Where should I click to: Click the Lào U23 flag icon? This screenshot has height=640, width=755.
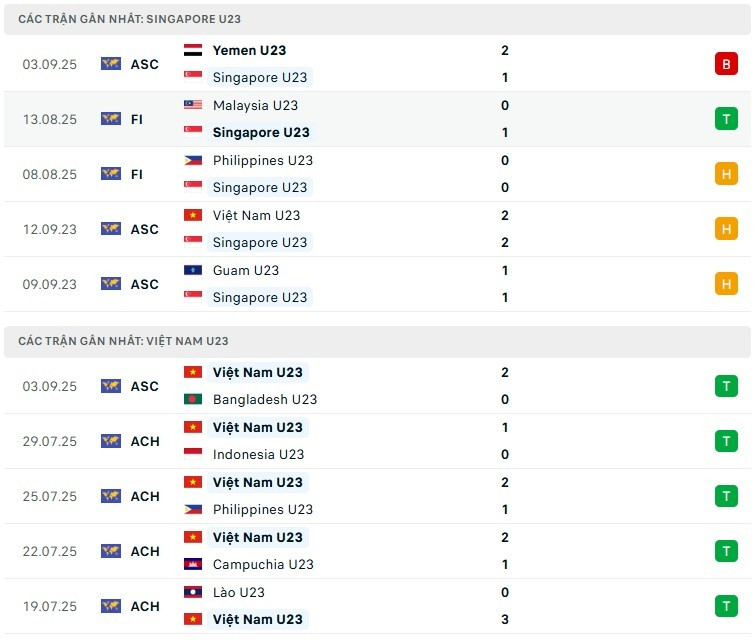tap(193, 592)
